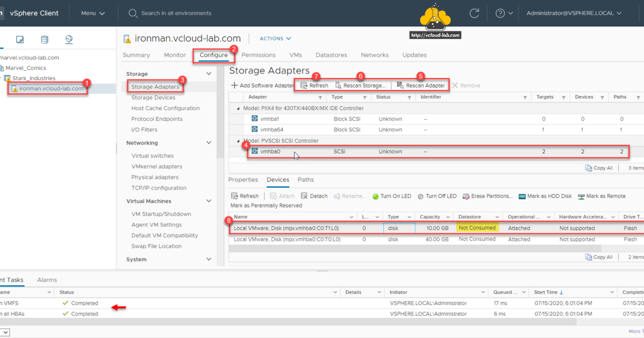Open Adapter column filter
644x338 pixels.
click(x=320, y=98)
